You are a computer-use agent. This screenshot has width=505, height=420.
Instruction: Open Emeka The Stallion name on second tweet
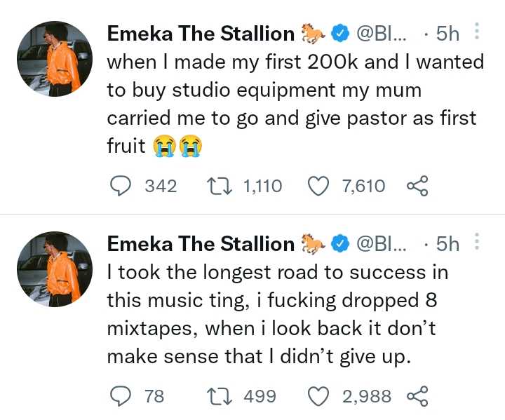(201, 243)
